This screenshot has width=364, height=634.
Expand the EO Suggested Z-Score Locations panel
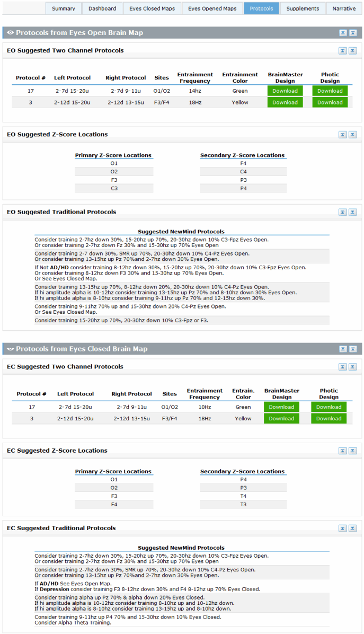(x=352, y=135)
